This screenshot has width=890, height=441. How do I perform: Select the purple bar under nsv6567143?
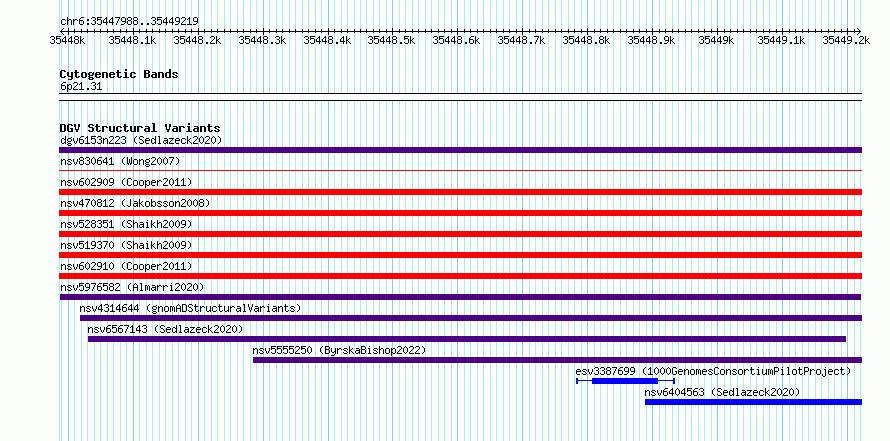[x=467, y=339]
